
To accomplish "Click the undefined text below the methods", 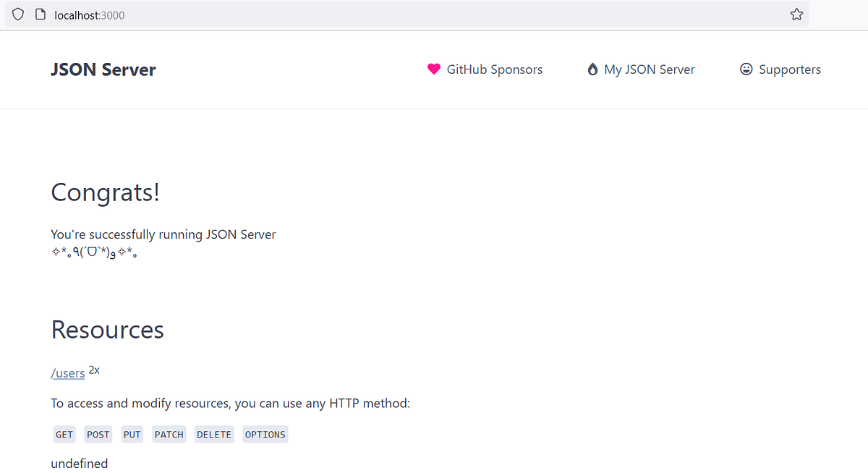I will pos(80,464).
